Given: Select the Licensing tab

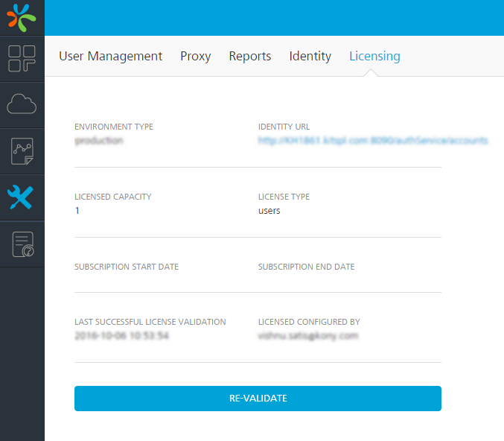Looking at the screenshot, I should click(374, 56).
